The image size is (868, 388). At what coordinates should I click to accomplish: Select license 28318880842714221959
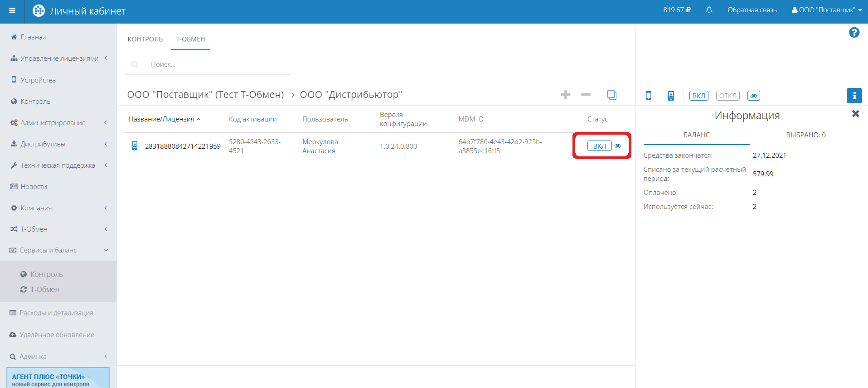pyautogui.click(x=183, y=146)
